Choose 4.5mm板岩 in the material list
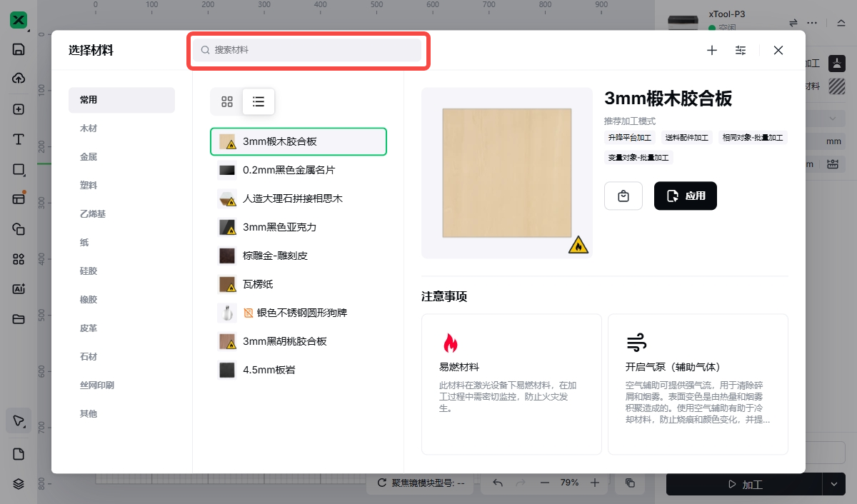Viewport: 857px width, 504px height. coord(269,370)
